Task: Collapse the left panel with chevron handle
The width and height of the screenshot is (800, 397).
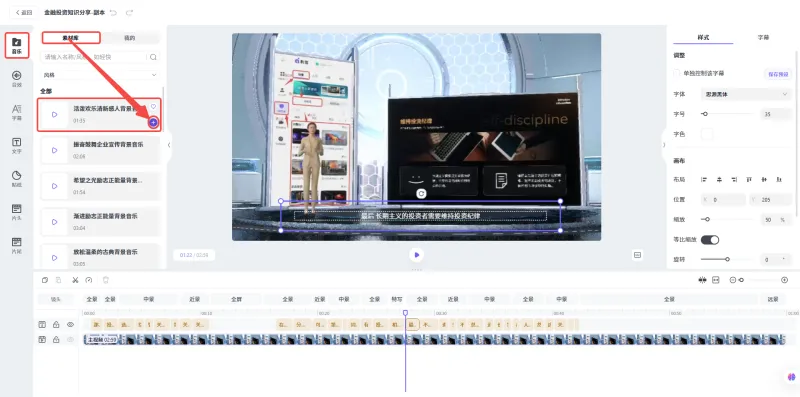Action: (169, 145)
